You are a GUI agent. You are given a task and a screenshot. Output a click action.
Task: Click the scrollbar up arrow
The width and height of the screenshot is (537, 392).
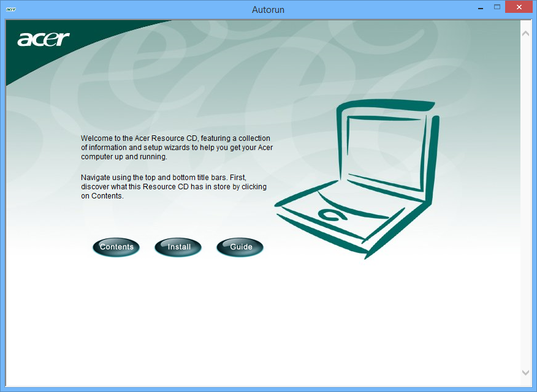click(x=525, y=33)
